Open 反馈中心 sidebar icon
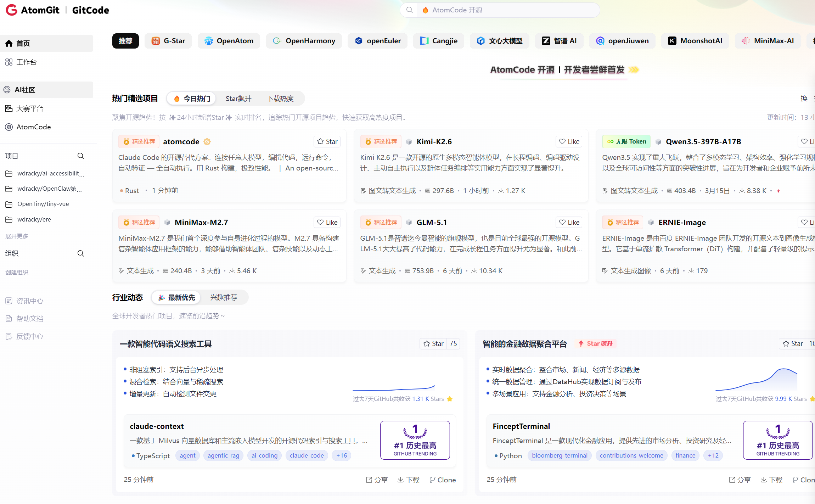 tap(9, 336)
